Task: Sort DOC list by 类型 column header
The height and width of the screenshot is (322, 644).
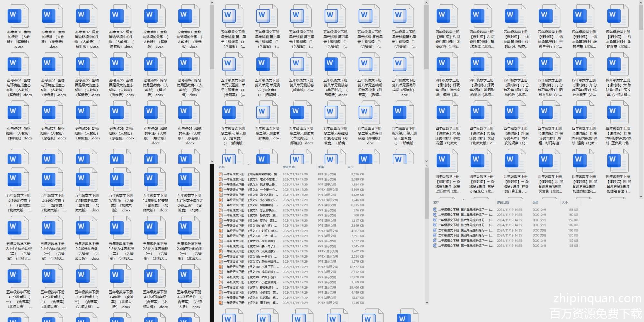Action: [535, 202]
